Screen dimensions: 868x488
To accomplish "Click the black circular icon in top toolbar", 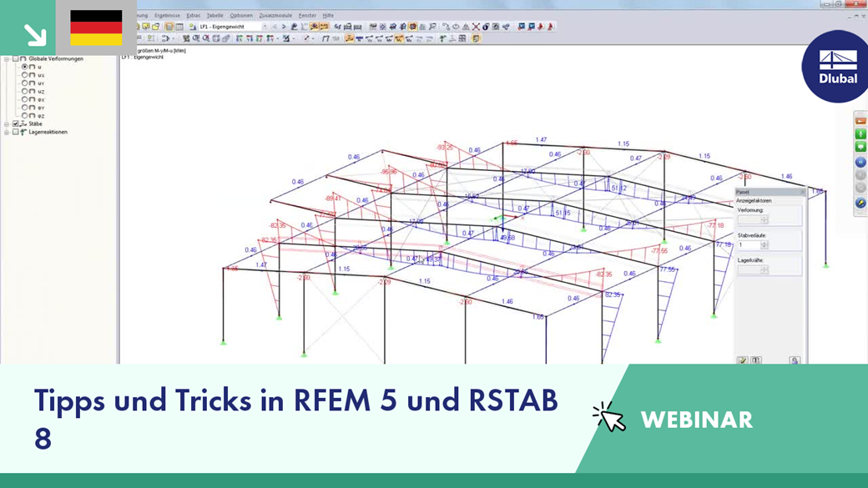I will point(486,27).
